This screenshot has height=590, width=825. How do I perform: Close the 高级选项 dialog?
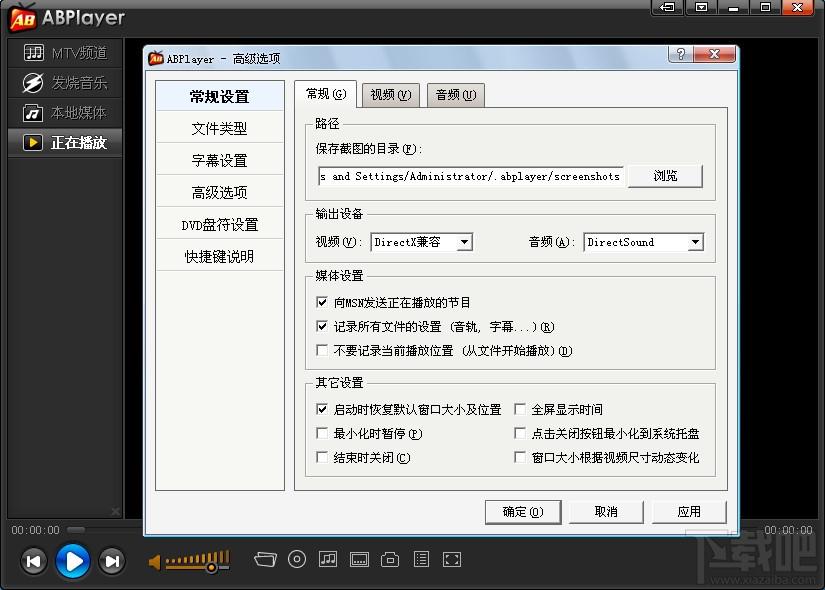pyautogui.click(x=715, y=54)
